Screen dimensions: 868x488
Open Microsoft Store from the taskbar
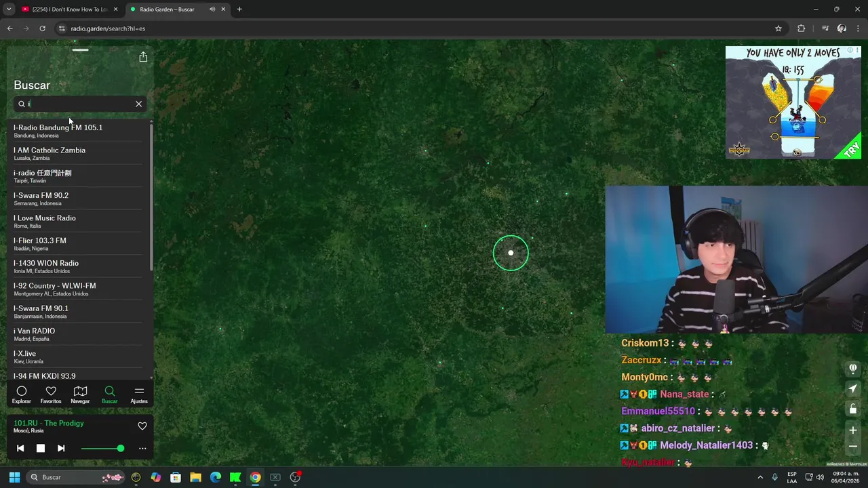[x=176, y=477]
